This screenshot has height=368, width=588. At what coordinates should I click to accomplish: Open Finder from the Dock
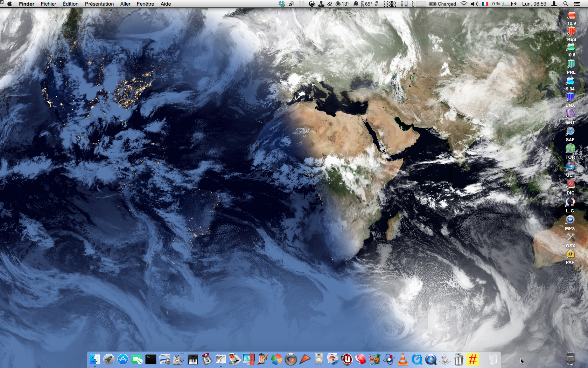(95, 359)
